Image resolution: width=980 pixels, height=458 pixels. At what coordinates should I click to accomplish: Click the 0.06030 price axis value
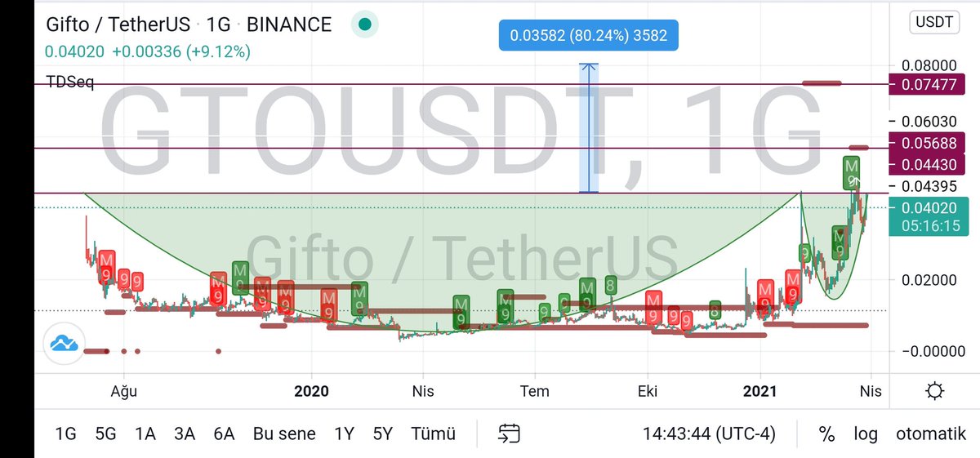tap(930, 121)
